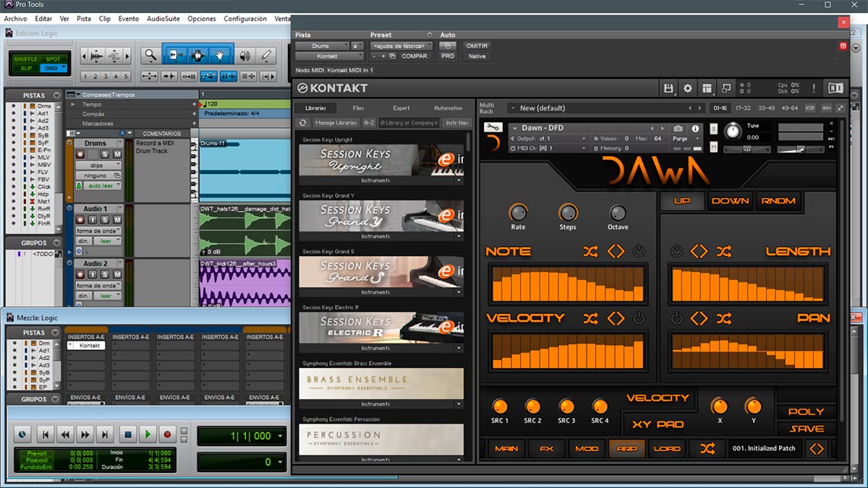The height and width of the screenshot is (488, 868).
Task: Click the Kontakt workspace layout icon
Action: tap(707, 88)
